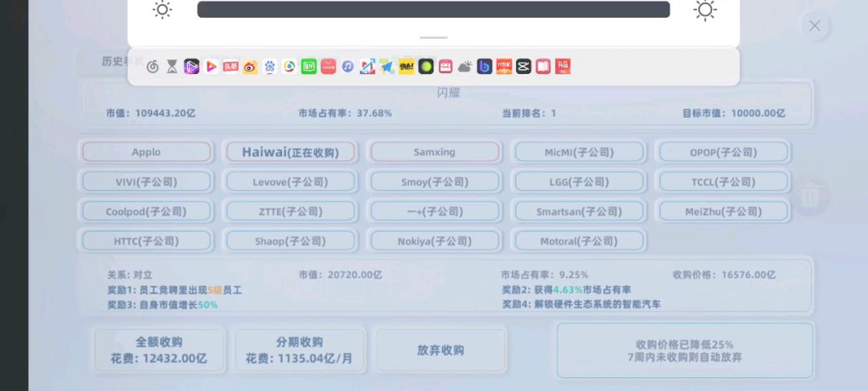
Task: Open the blue paper plane icon
Action: [387, 67]
